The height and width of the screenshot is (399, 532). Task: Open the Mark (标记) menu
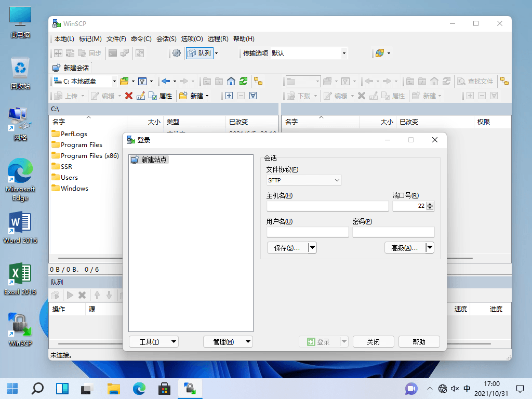point(90,38)
